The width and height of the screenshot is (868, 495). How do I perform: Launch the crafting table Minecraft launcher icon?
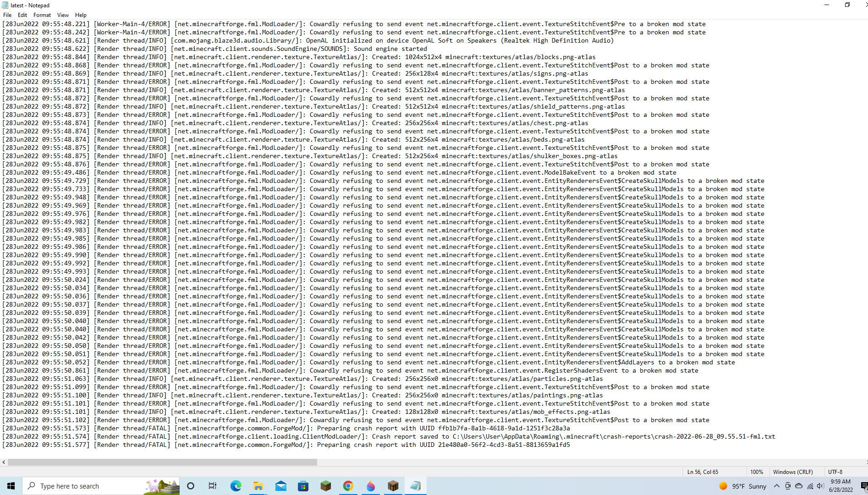(x=393, y=486)
